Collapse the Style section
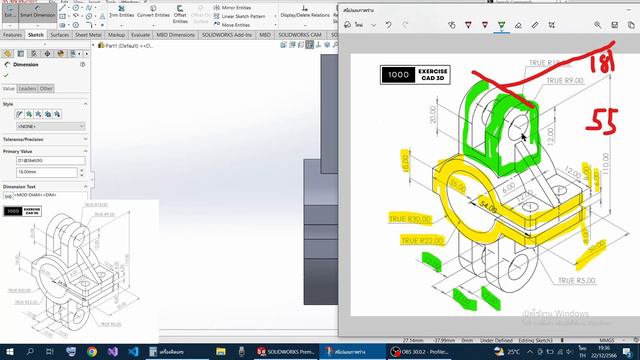Image resolution: width=640 pixels, height=360 pixels. 85,104
